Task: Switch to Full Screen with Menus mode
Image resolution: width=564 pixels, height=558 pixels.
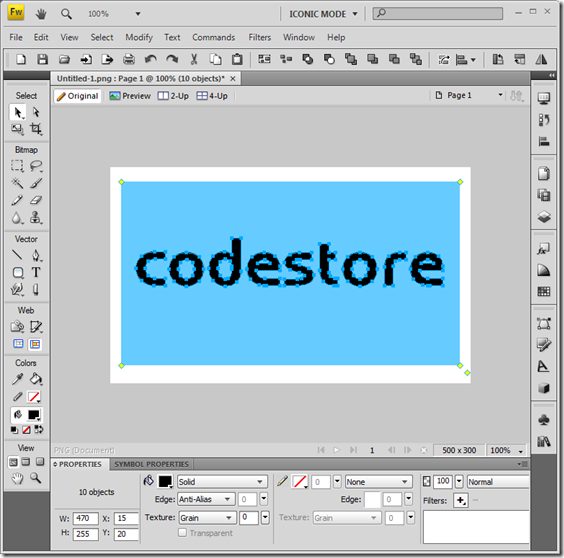Action: [x=26, y=462]
